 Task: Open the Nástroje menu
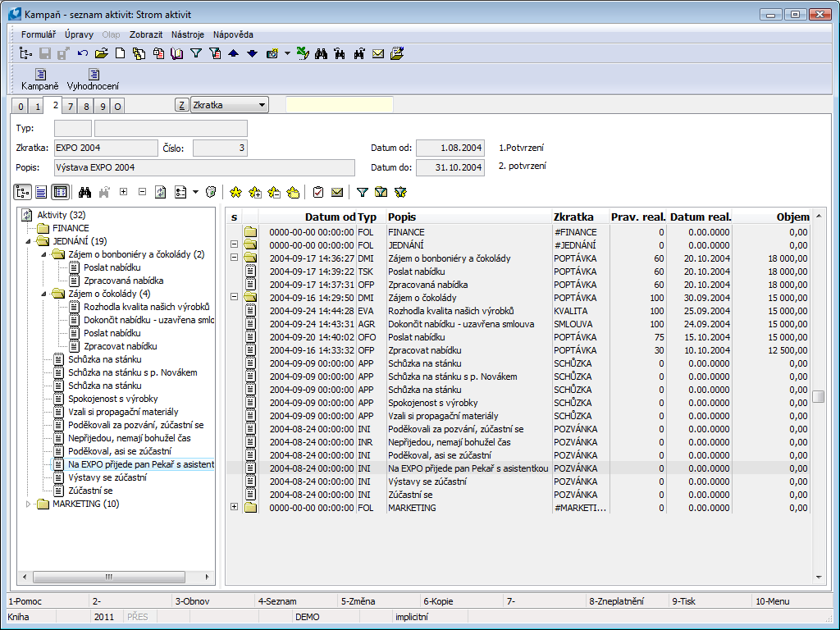click(x=188, y=34)
